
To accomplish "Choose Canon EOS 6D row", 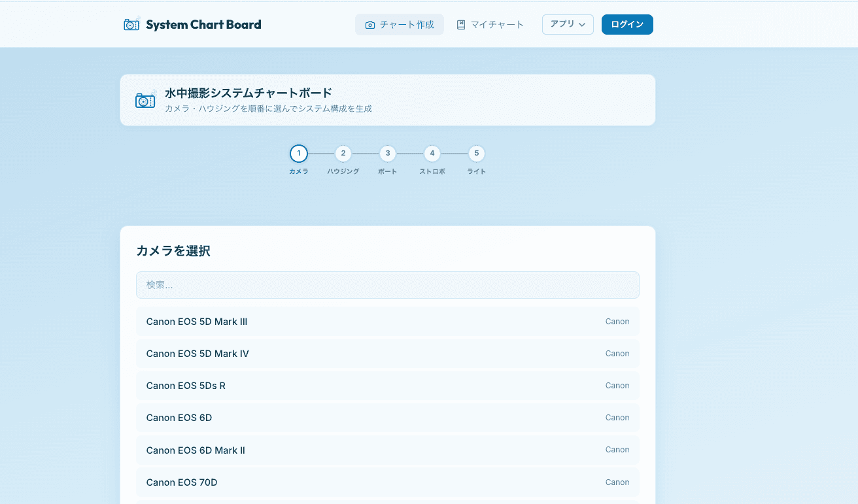I will coord(388,418).
